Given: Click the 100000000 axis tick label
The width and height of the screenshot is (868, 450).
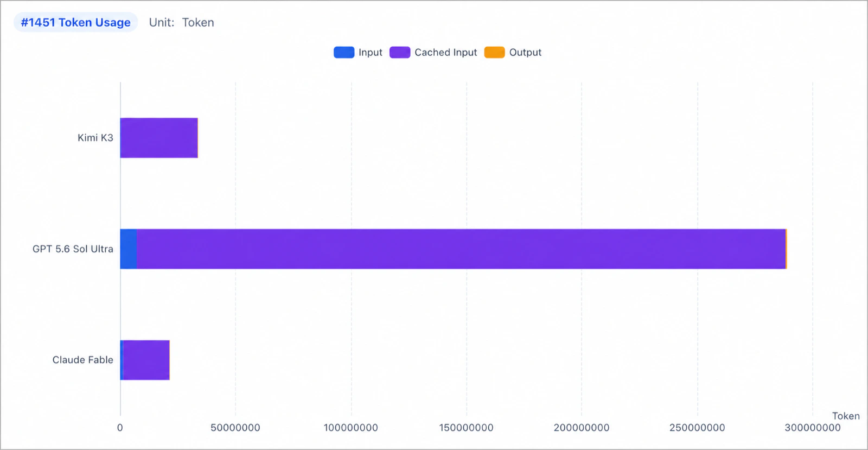Looking at the screenshot, I should coord(351,428).
